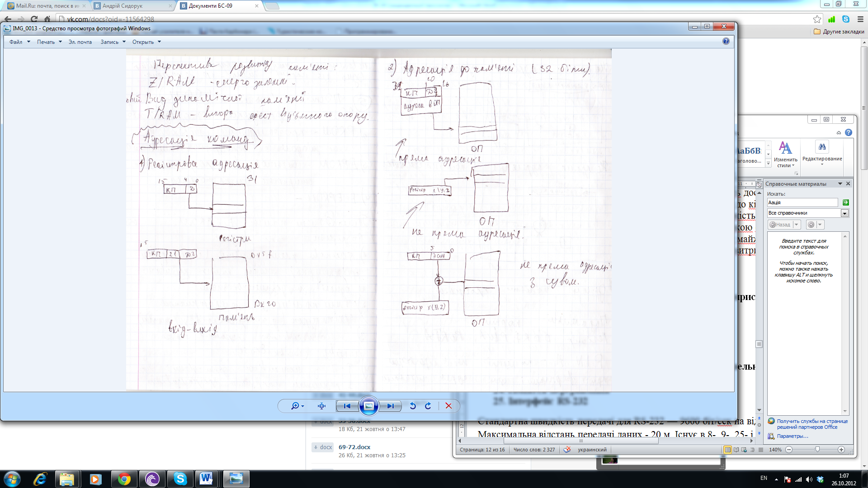
Task: Open Получить службы на странице решений link
Action: pyautogui.click(x=812, y=424)
